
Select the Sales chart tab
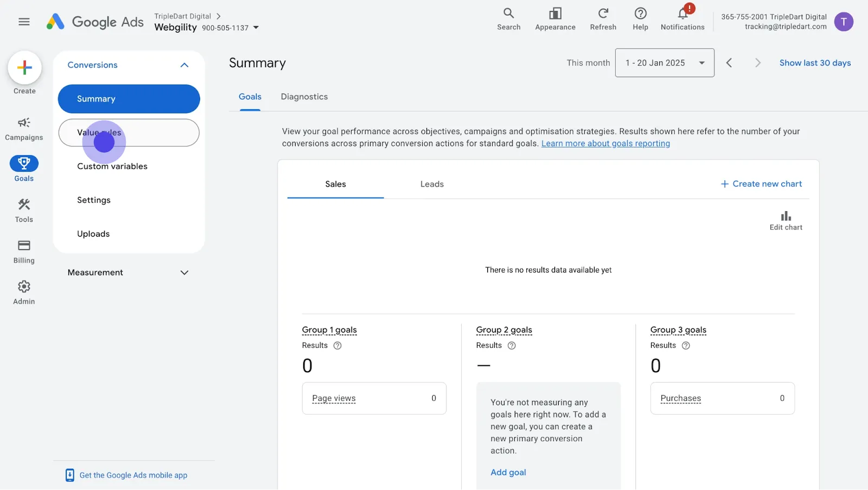(336, 184)
